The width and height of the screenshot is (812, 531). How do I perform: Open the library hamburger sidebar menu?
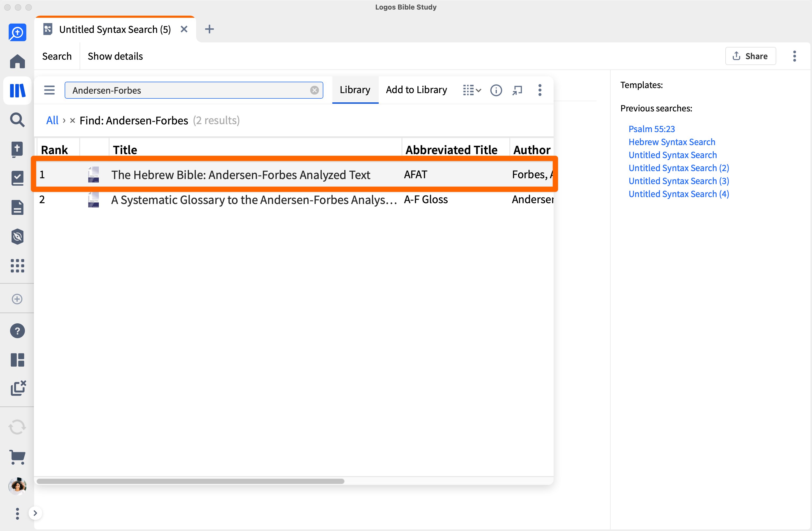coord(50,90)
